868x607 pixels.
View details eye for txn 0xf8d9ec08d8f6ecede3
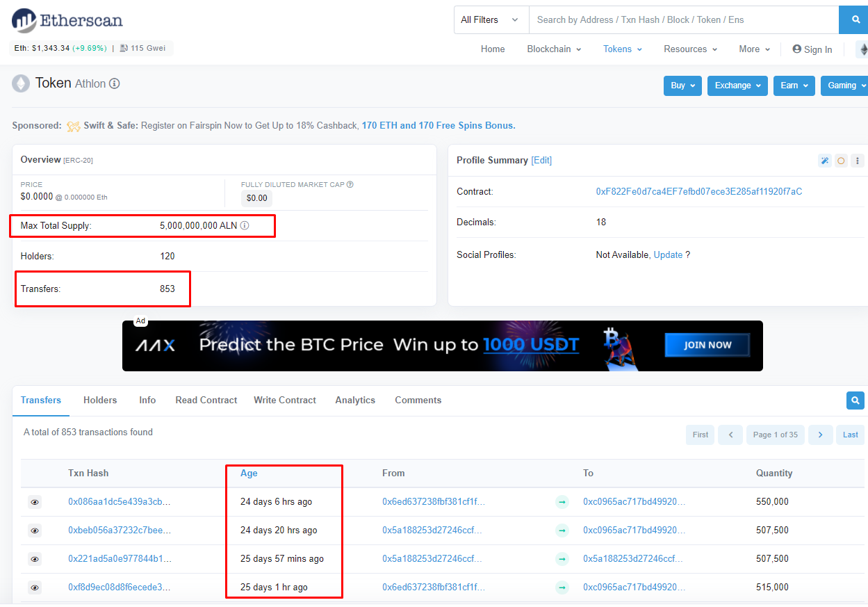pyautogui.click(x=35, y=588)
